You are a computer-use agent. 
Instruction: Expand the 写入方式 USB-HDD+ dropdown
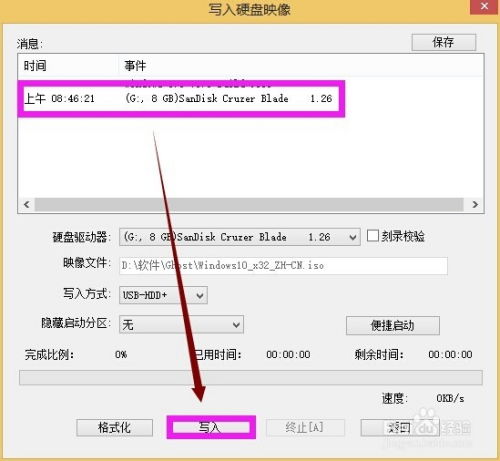pyautogui.click(x=163, y=295)
